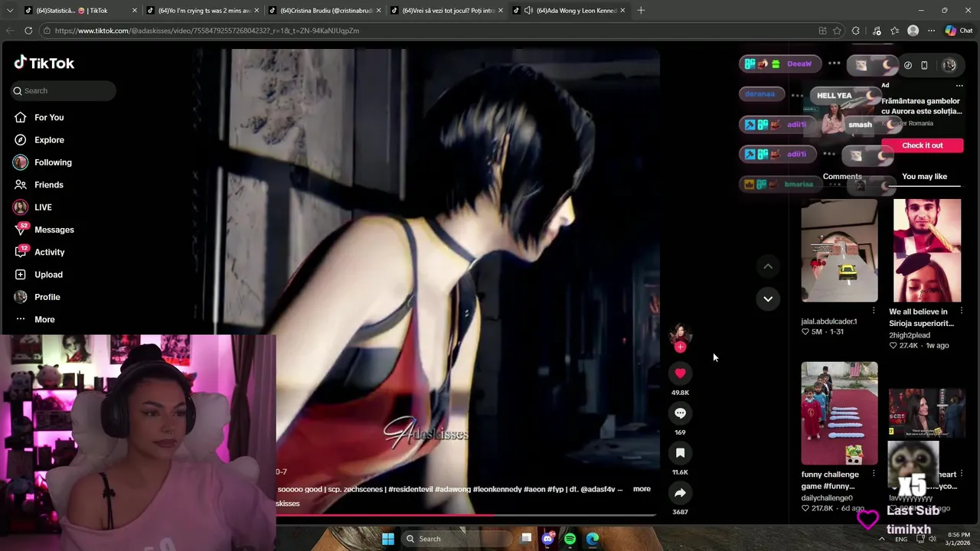The width and height of the screenshot is (980, 551).
Task: Focus the TikTok Search field
Action: click(63, 90)
